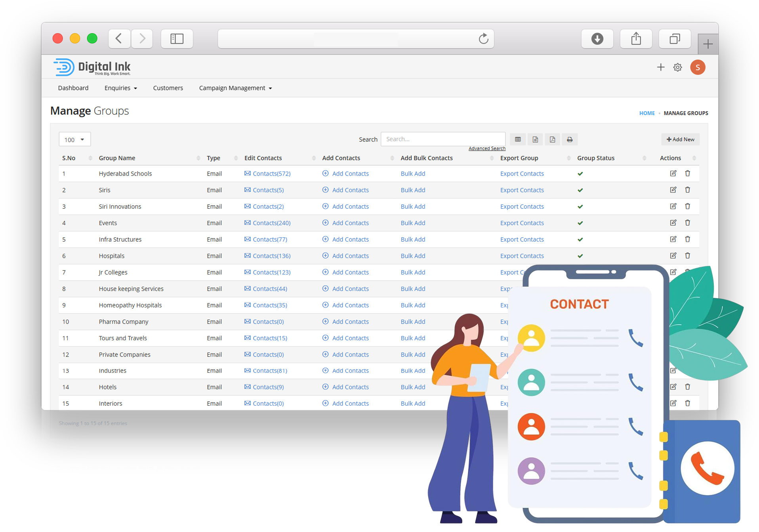Image resolution: width=759 pixels, height=532 pixels.
Task: Open the Customers menu item
Action: tap(168, 88)
